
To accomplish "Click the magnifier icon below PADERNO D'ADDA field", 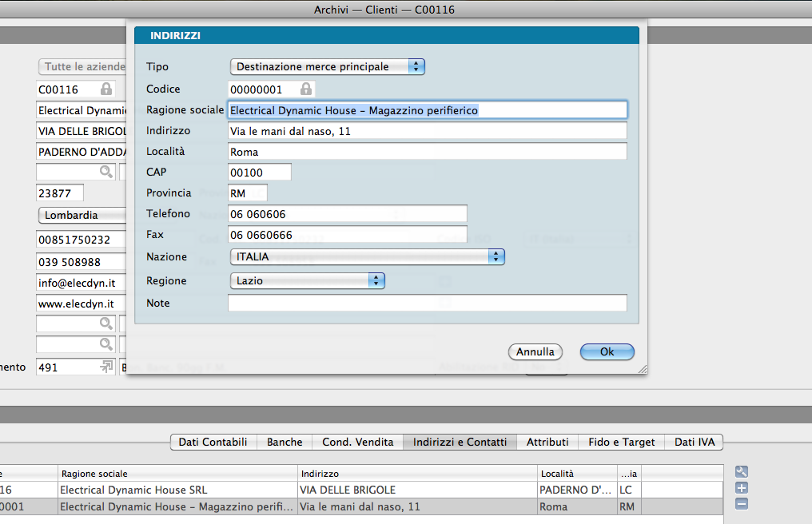I will tap(105, 171).
